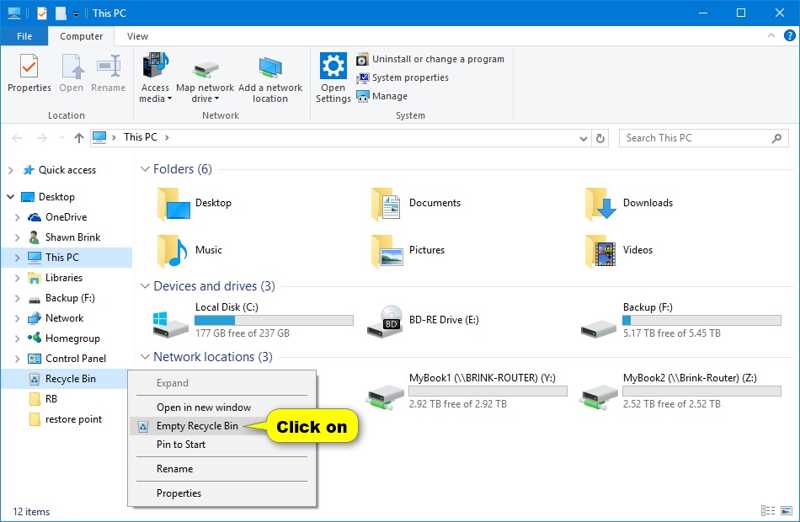800x522 pixels.
Task: Expand the Network tree node
Action: [17, 318]
